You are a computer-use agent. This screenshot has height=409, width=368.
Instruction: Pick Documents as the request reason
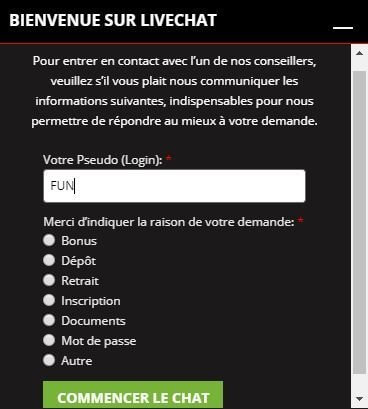(x=49, y=320)
